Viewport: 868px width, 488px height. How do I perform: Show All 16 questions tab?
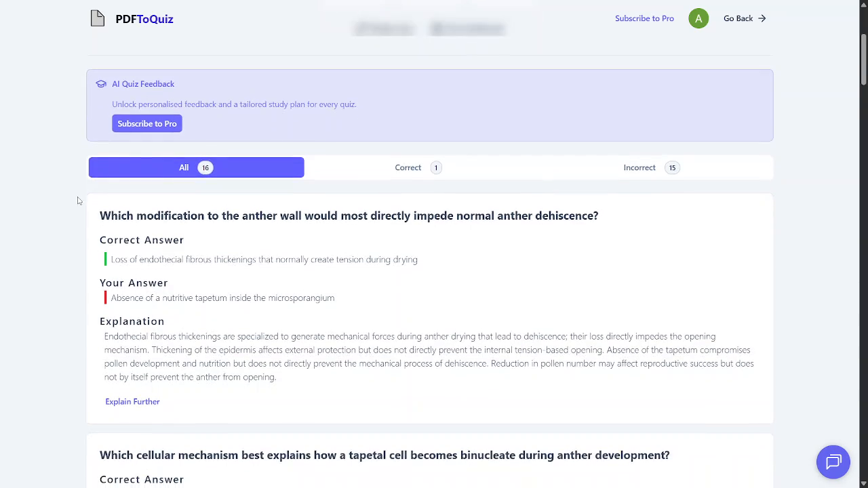[x=196, y=167]
